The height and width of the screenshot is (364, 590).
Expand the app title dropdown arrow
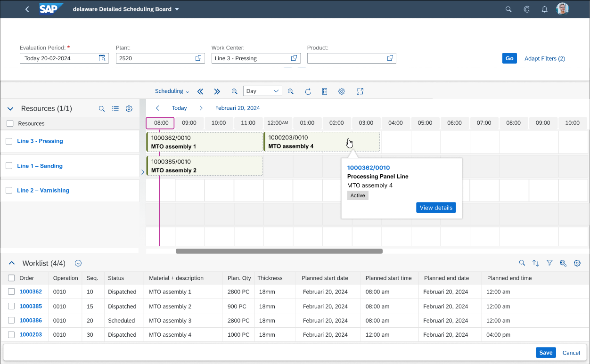tap(177, 9)
